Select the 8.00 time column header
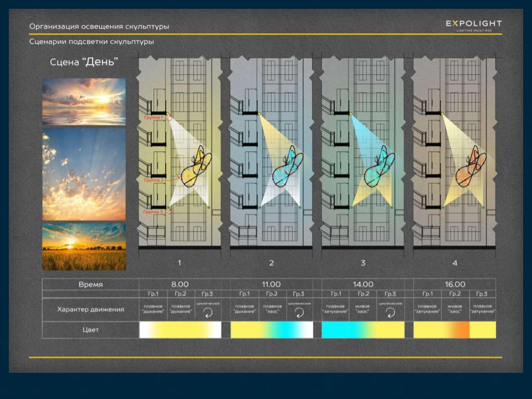This screenshot has width=532, height=399. point(180,284)
